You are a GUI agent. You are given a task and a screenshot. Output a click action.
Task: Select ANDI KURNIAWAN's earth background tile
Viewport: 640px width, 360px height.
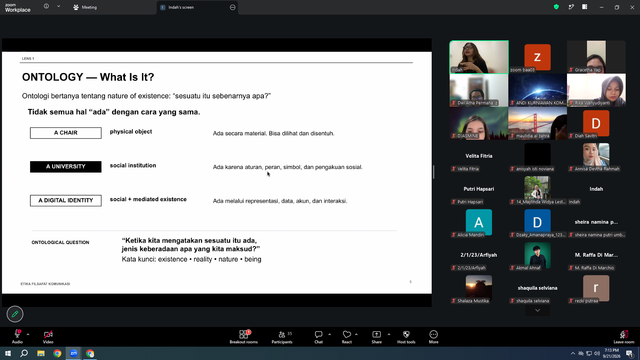pyautogui.click(x=537, y=90)
